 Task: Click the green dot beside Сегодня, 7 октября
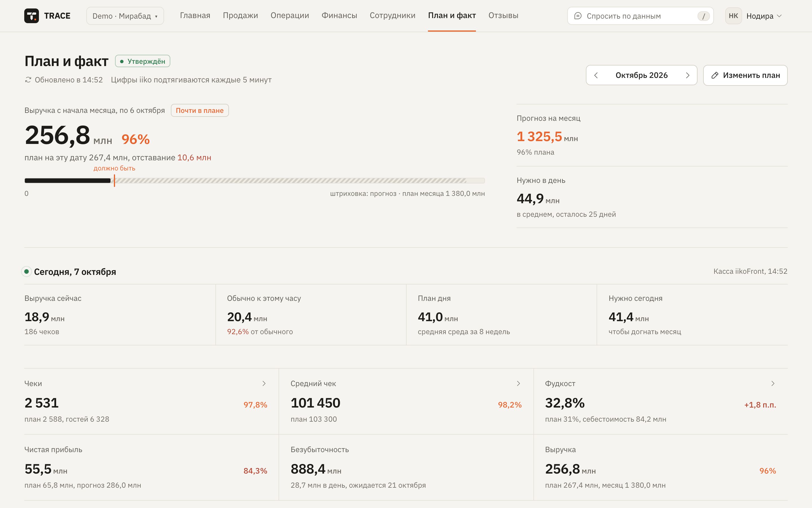tap(26, 271)
